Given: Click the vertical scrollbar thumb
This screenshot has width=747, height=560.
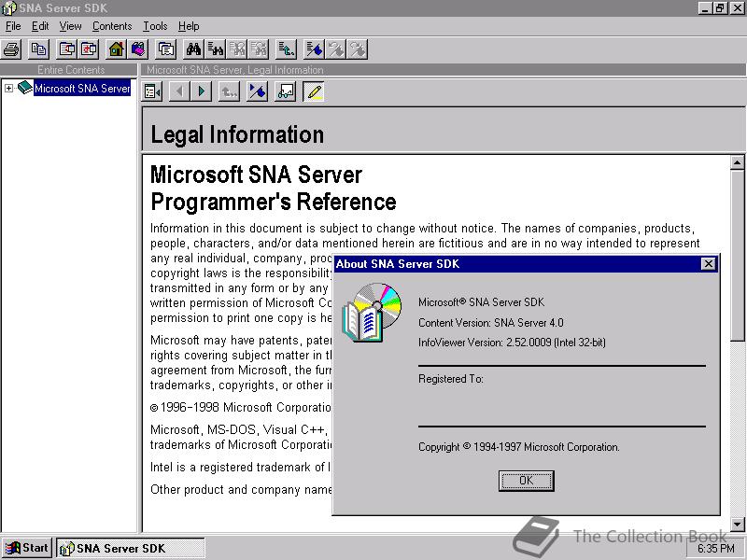Looking at the screenshot, I should pyautogui.click(x=738, y=255).
